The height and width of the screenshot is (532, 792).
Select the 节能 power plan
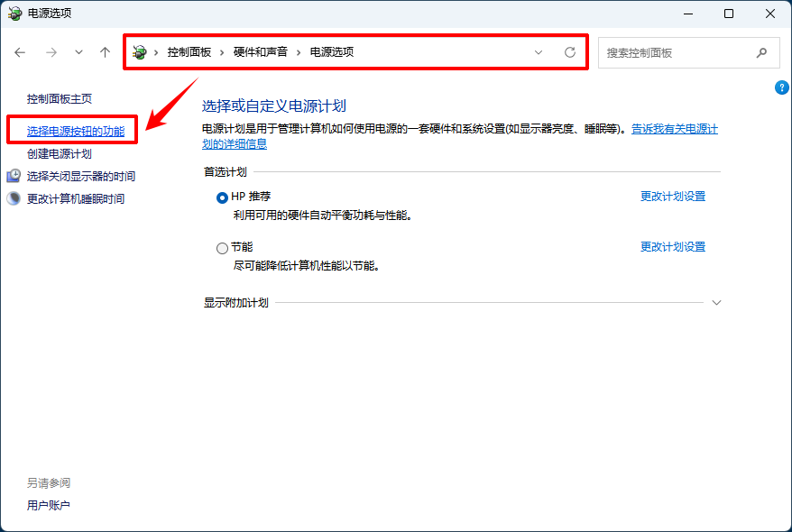click(222, 248)
